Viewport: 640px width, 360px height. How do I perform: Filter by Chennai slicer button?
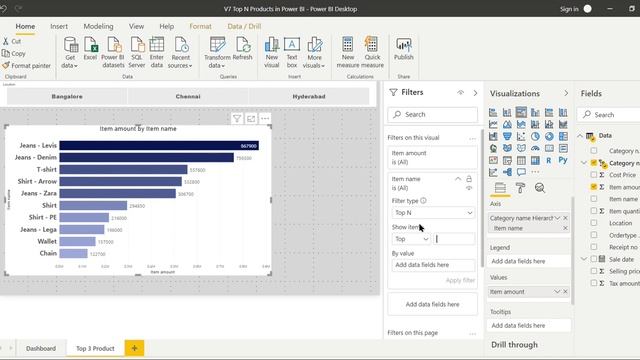tap(188, 97)
